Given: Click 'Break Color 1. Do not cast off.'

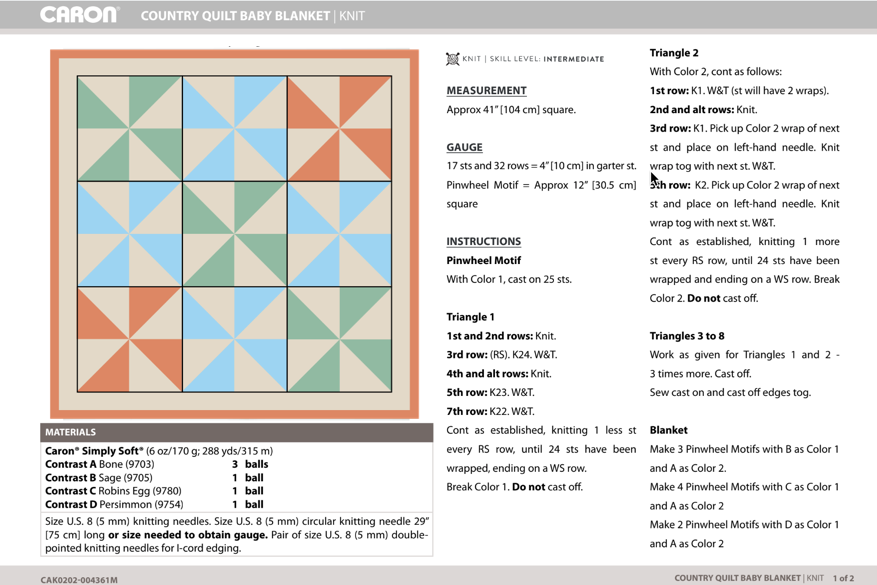Looking at the screenshot, I should click(514, 487).
